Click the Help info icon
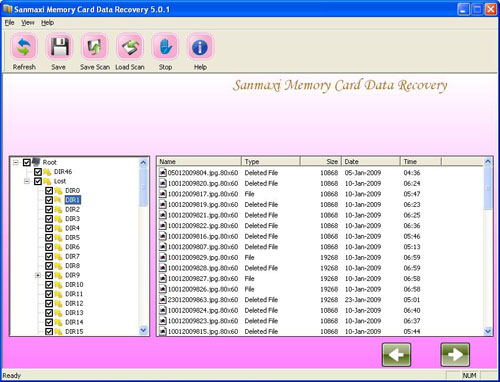 (x=200, y=47)
